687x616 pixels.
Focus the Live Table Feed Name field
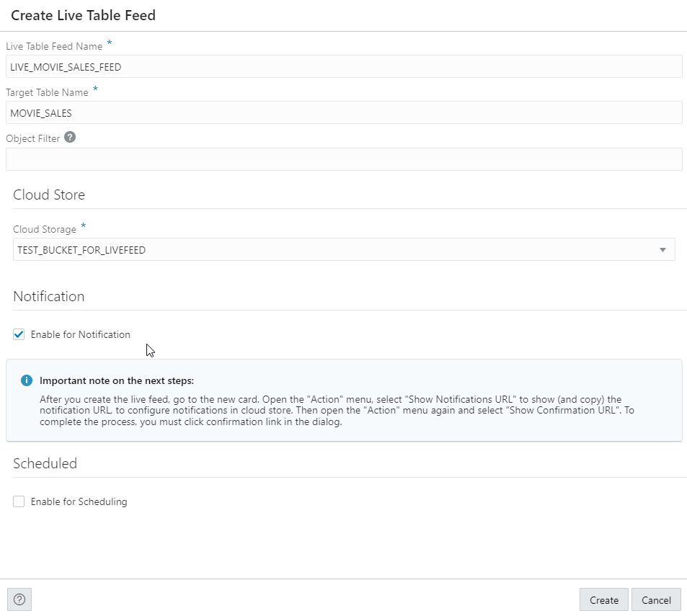[x=344, y=67]
